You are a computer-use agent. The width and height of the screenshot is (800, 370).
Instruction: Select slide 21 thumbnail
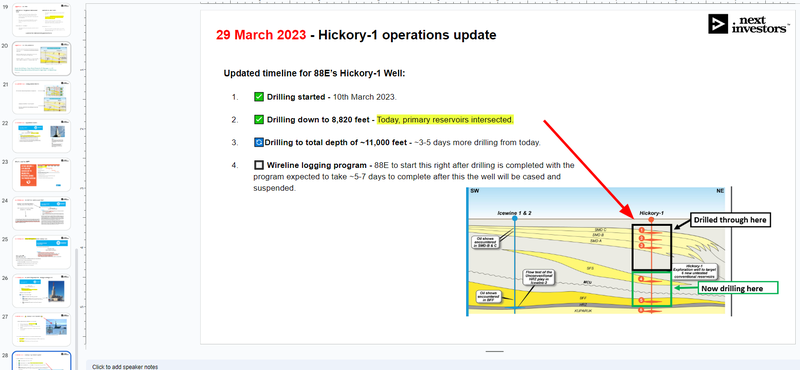coord(41,97)
